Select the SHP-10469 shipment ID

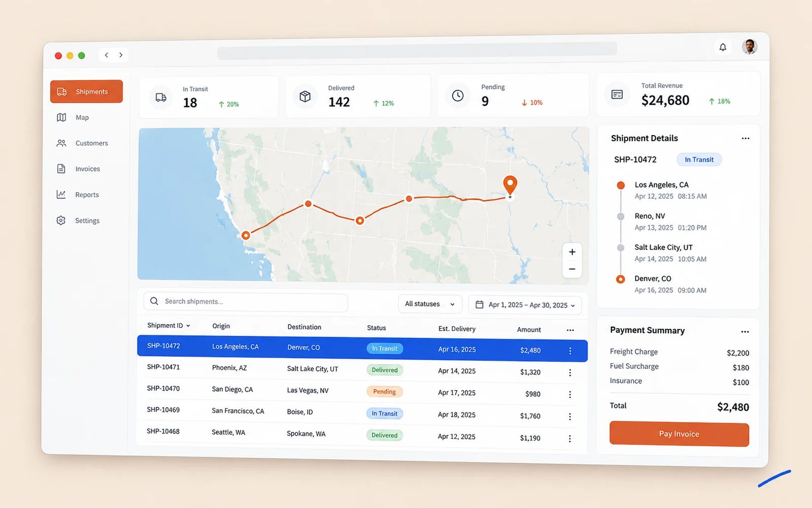coord(163,410)
